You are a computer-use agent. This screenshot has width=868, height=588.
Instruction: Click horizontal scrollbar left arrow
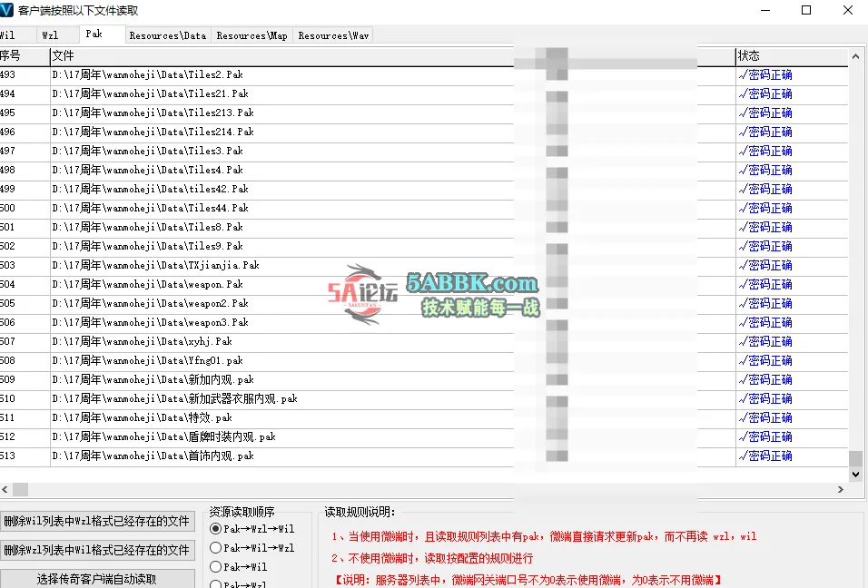[5, 489]
